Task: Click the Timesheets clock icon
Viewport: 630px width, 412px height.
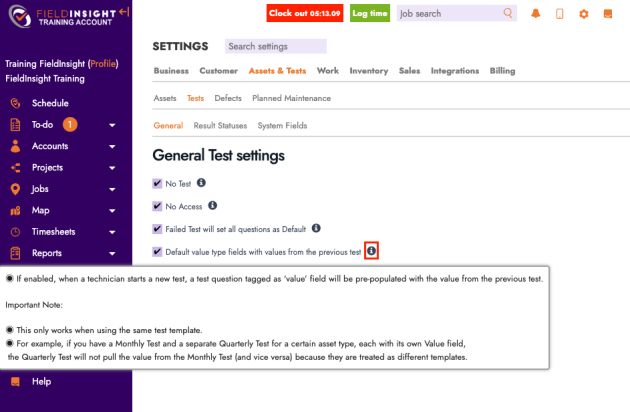Action: coord(15,232)
